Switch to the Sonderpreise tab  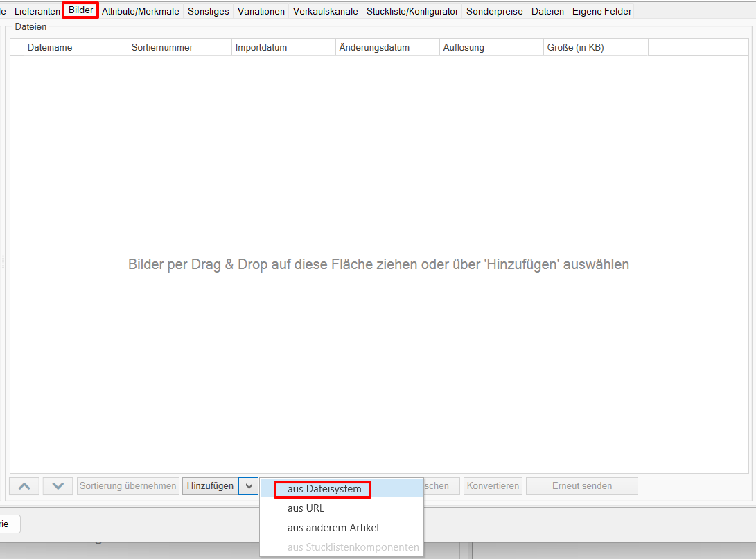coord(494,11)
